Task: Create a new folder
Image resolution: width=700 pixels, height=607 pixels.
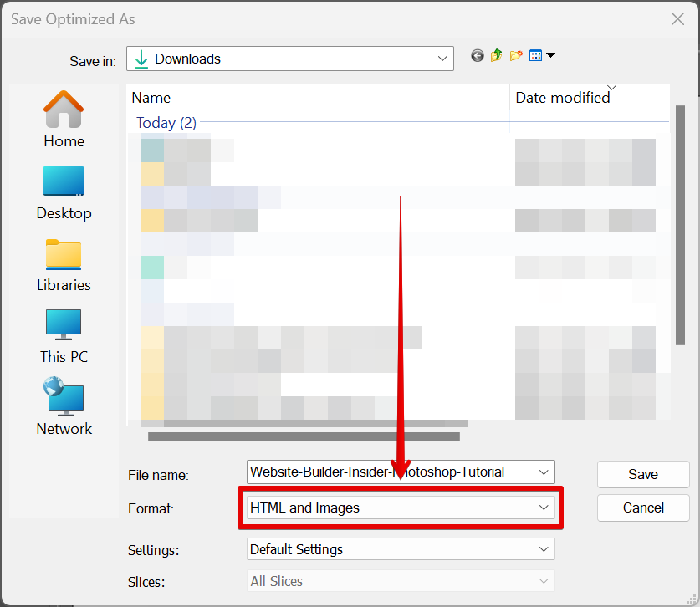Action: 516,56
